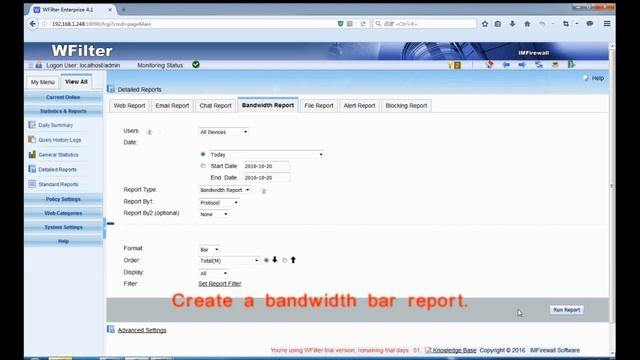The width and height of the screenshot is (640, 360).
Task: Click the browser home icon
Action: click(x=527, y=24)
